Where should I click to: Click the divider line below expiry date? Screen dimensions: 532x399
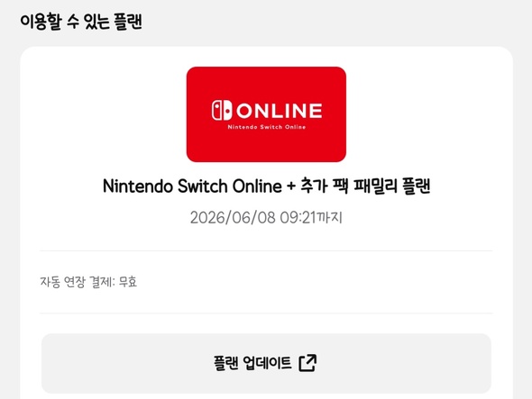(x=266, y=251)
